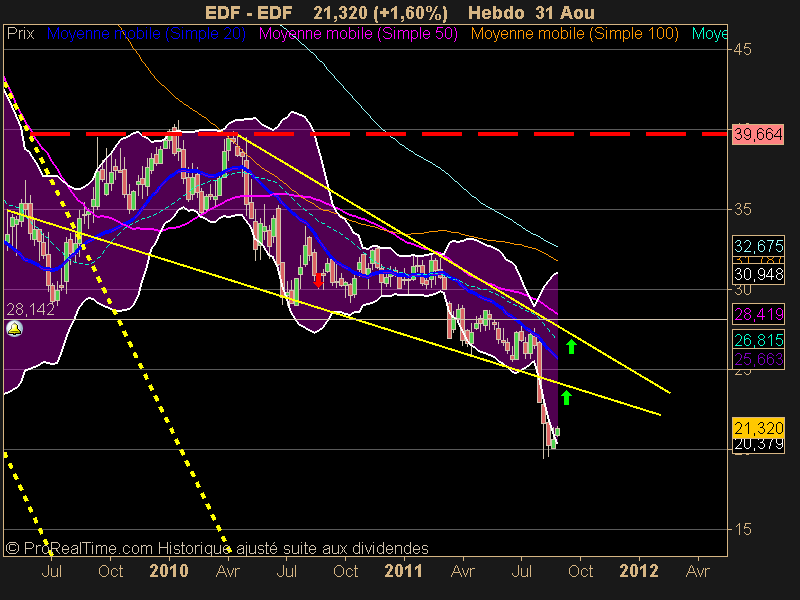Click the upper green up arrow marker
The height and width of the screenshot is (600, 800).
pos(571,346)
